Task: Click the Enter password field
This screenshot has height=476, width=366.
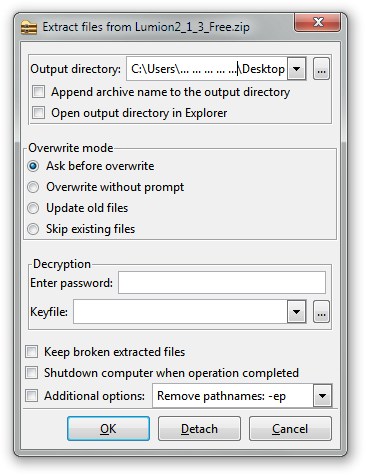Action: pos(222,283)
